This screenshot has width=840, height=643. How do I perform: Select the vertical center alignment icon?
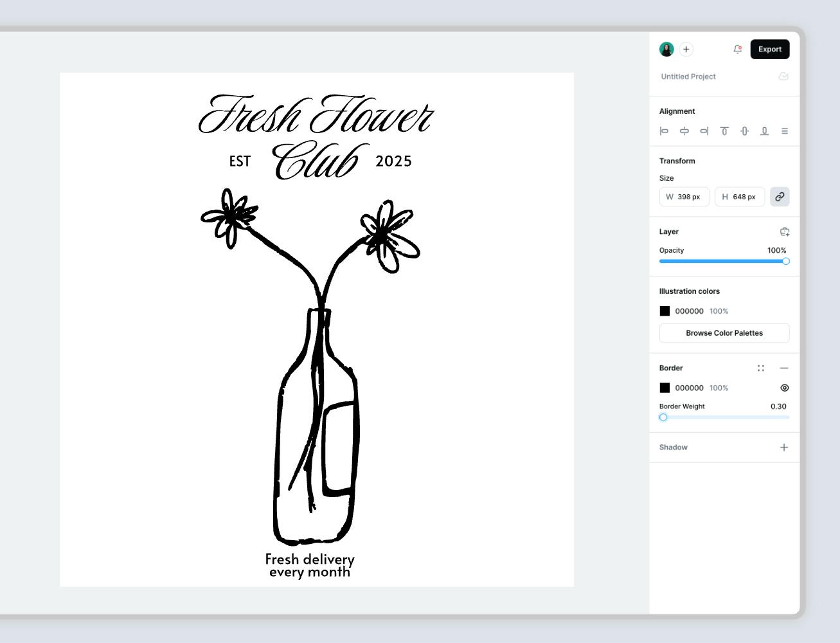click(x=744, y=131)
